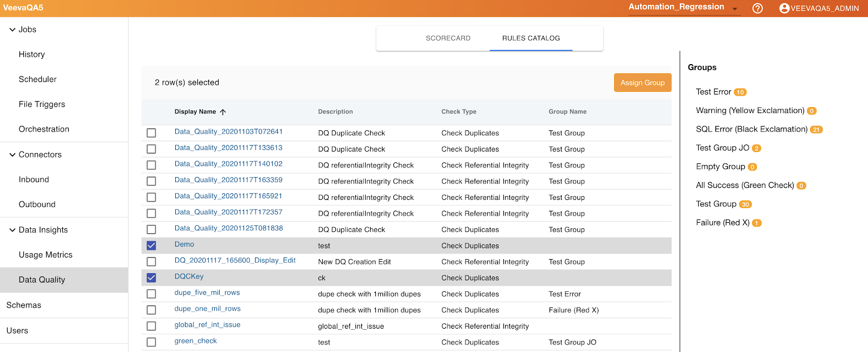Collapse the Jobs section chevron
Image resolution: width=868 pixels, height=352 pixels.
point(12,30)
